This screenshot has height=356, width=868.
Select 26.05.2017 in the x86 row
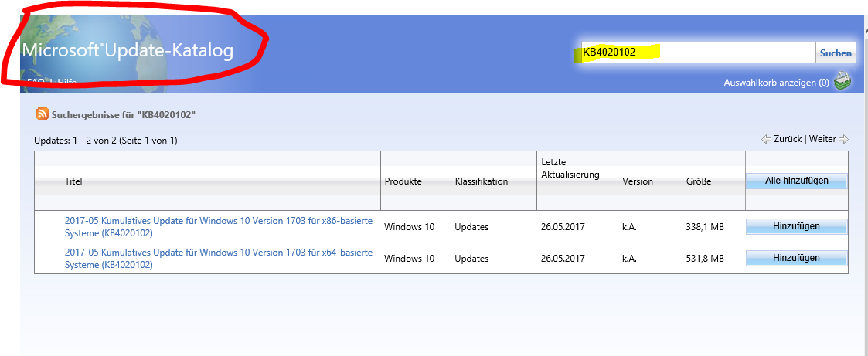pyautogui.click(x=563, y=226)
